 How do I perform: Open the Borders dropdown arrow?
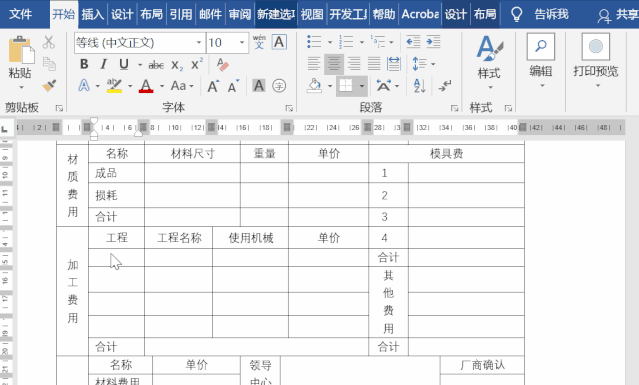click(x=361, y=86)
